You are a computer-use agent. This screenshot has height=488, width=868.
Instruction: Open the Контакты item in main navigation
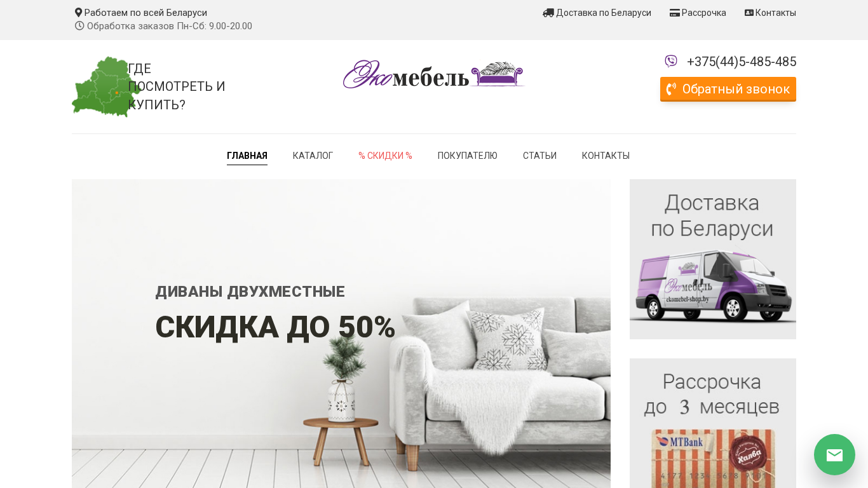[x=606, y=156]
